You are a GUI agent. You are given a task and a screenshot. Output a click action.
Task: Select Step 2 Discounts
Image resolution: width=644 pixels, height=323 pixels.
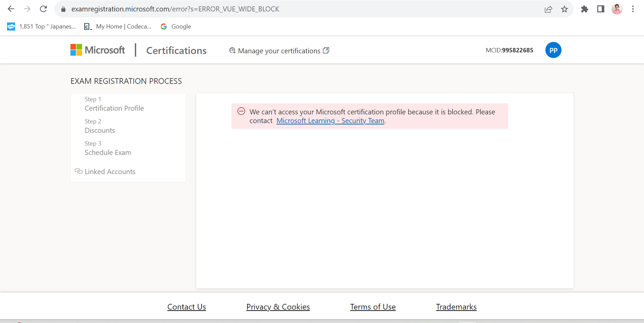(x=100, y=126)
